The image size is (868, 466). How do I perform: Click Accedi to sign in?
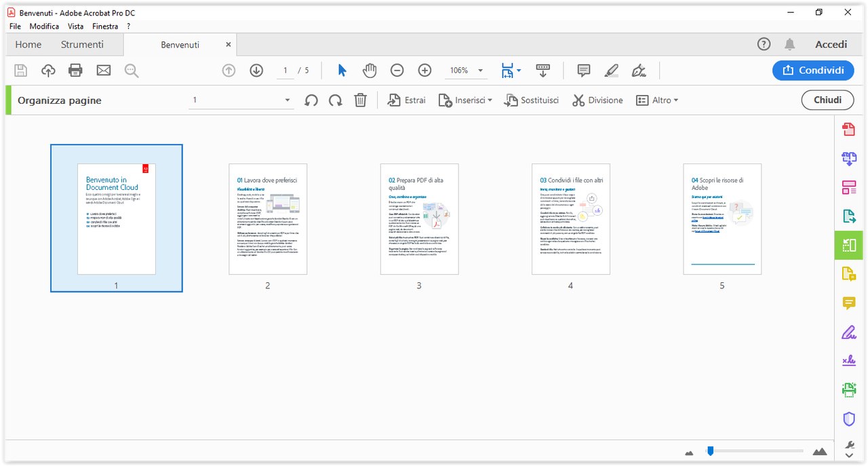point(831,45)
